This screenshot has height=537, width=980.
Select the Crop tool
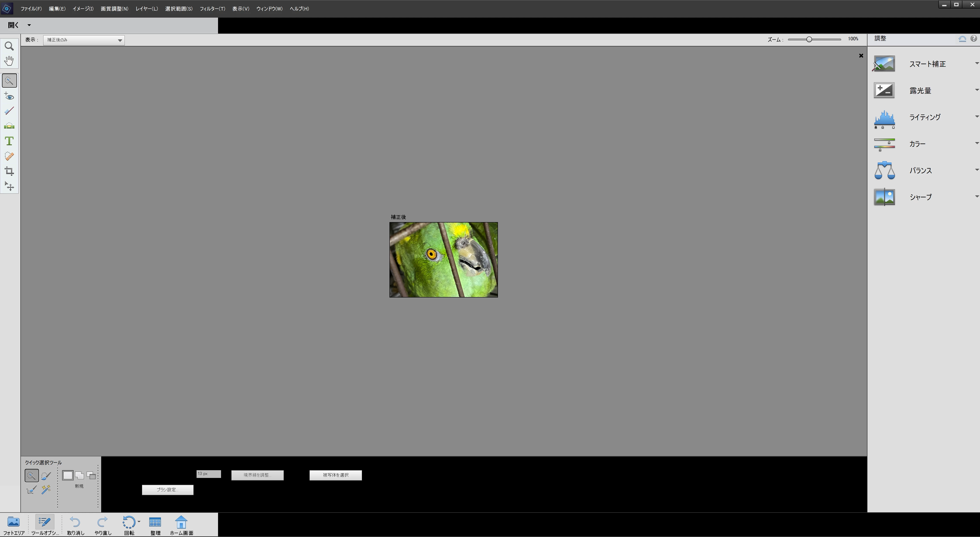[9, 171]
